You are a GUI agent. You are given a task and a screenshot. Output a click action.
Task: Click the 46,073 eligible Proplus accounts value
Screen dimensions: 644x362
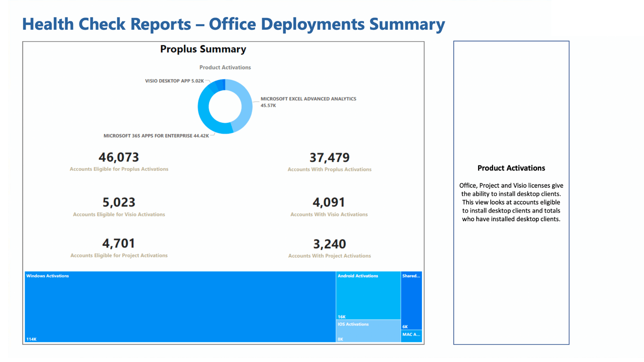pos(119,157)
